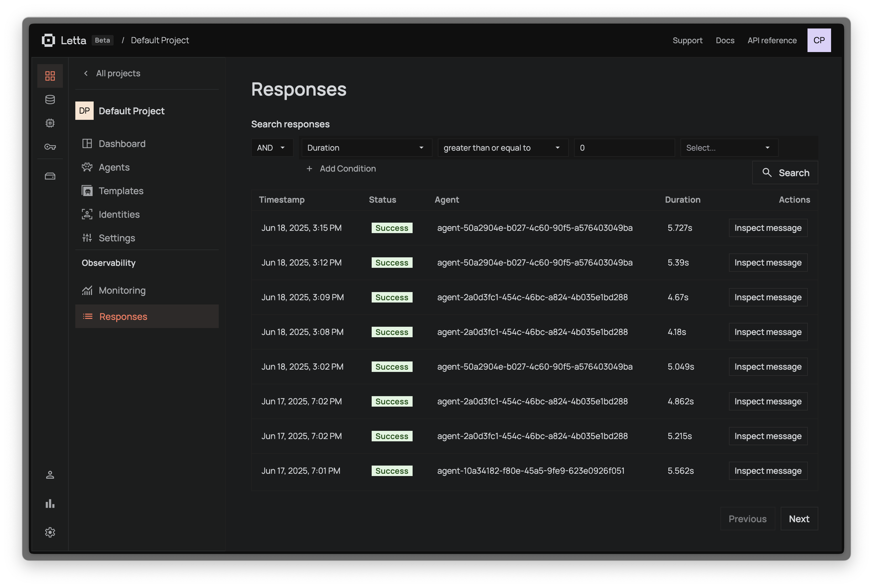Open the Select... unit dropdown
Viewport: 873px width, 588px height.
[x=729, y=148]
